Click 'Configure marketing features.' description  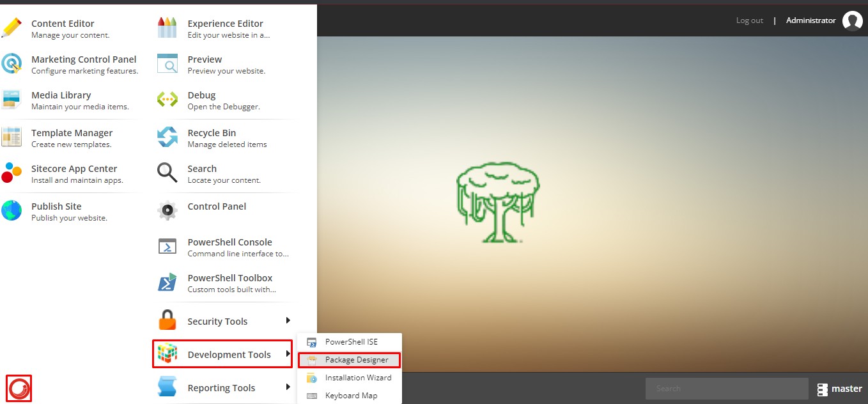click(85, 71)
